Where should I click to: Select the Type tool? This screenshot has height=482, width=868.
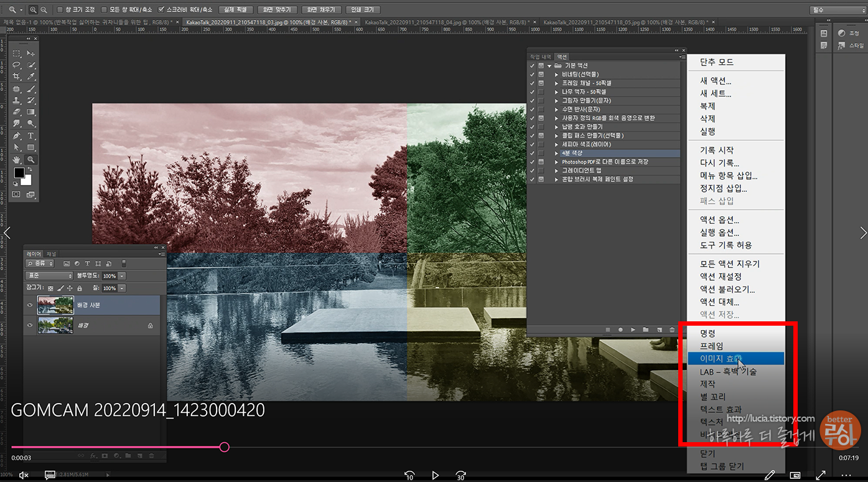pos(31,136)
